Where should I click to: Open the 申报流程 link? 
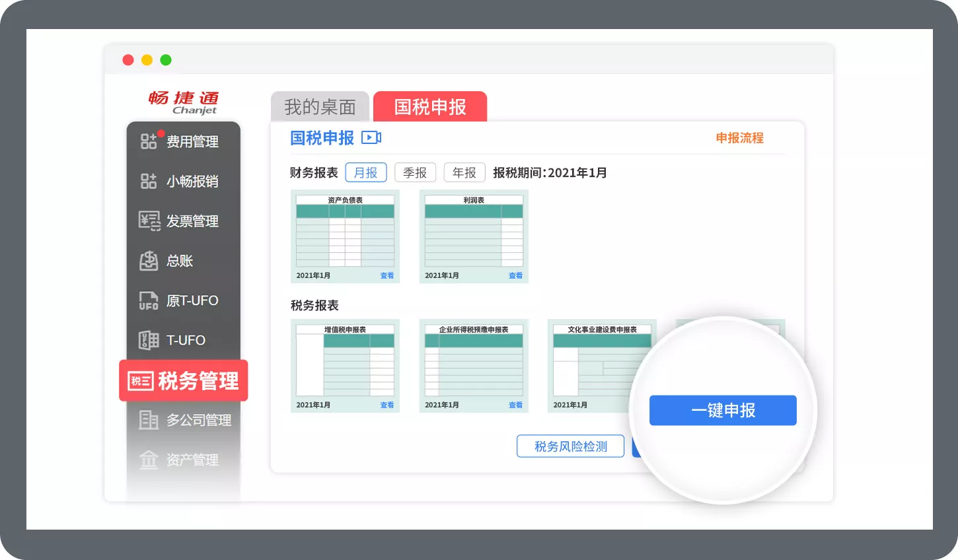pyautogui.click(x=739, y=138)
